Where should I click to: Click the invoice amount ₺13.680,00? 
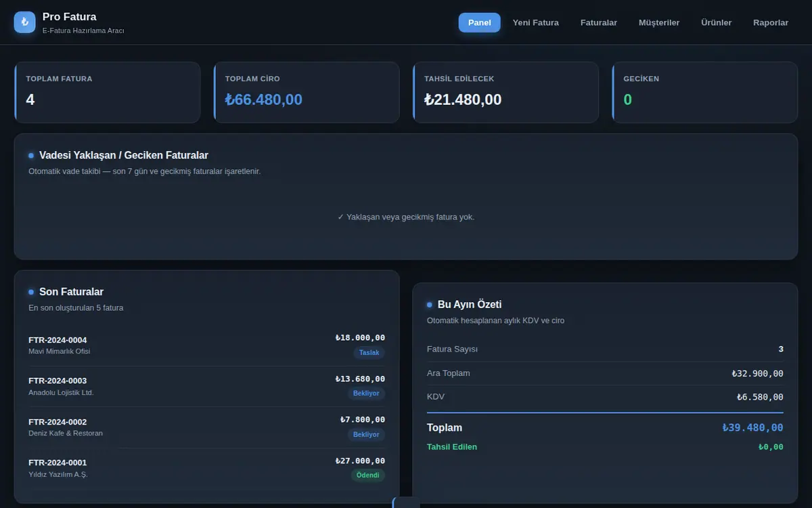[360, 379]
